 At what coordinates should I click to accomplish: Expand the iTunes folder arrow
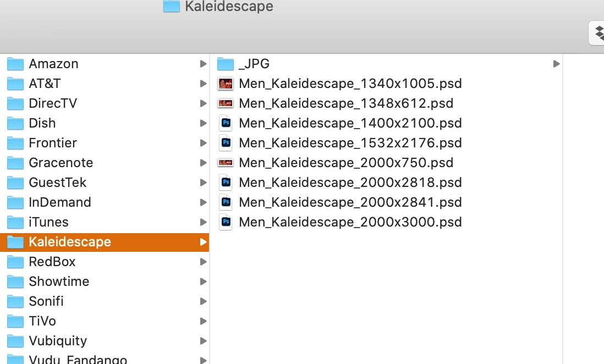pos(203,222)
